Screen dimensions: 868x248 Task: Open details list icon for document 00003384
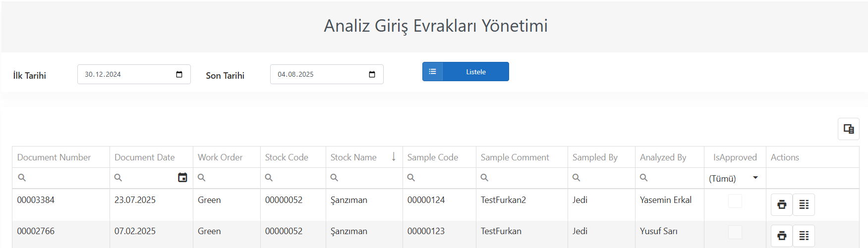point(804,204)
